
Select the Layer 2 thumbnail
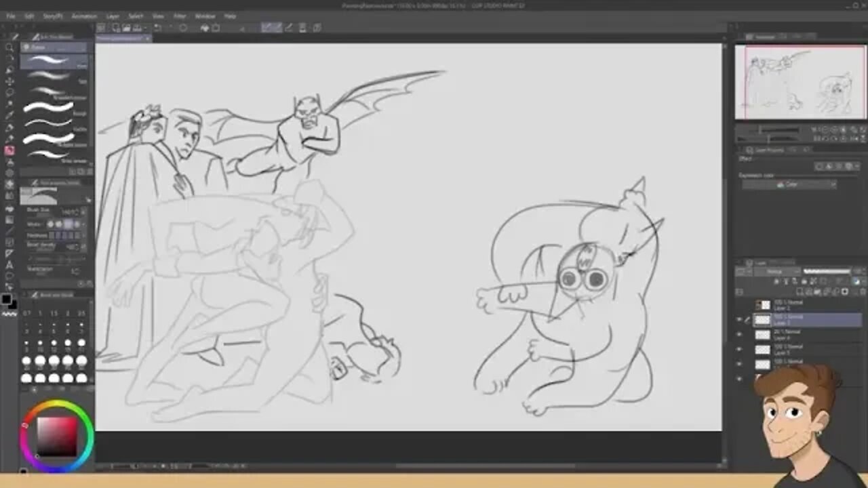(764, 305)
